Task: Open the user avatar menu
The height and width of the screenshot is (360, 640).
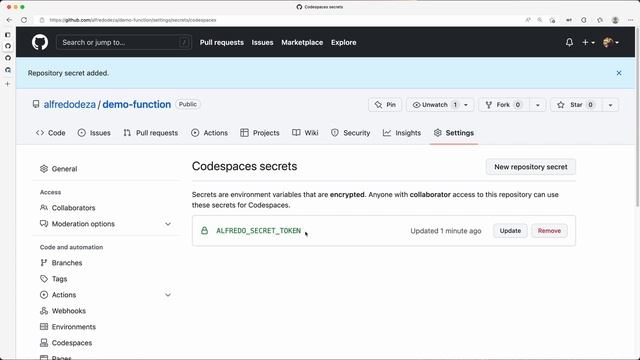Action: pos(611,42)
